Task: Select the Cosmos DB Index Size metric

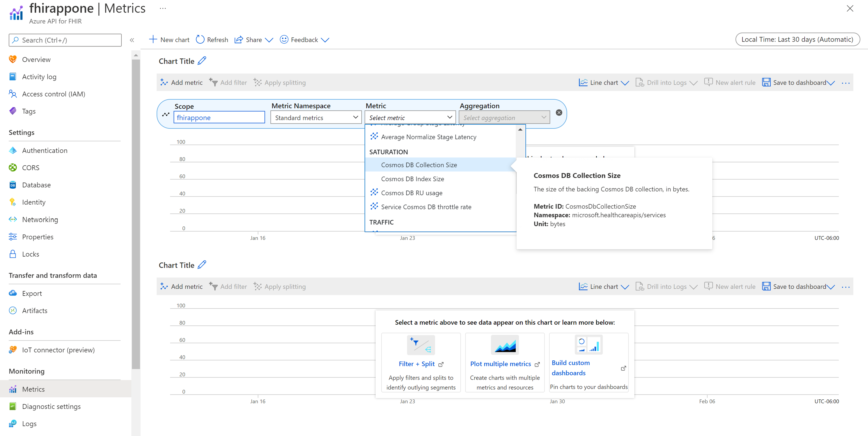Action: click(x=413, y=179)
